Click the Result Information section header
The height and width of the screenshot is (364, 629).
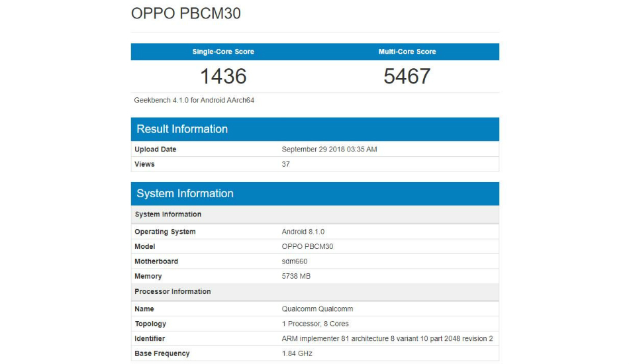(x=315, y=129)
